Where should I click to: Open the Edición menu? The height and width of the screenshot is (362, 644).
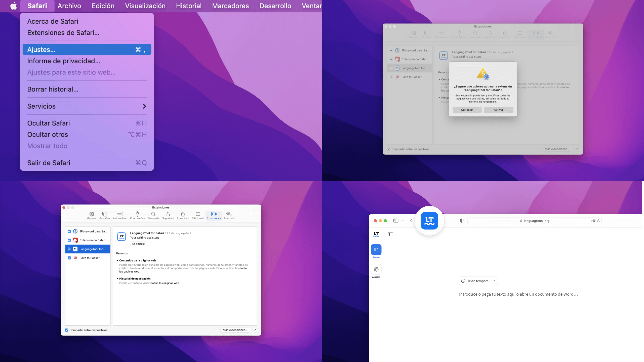click(103, 6)
